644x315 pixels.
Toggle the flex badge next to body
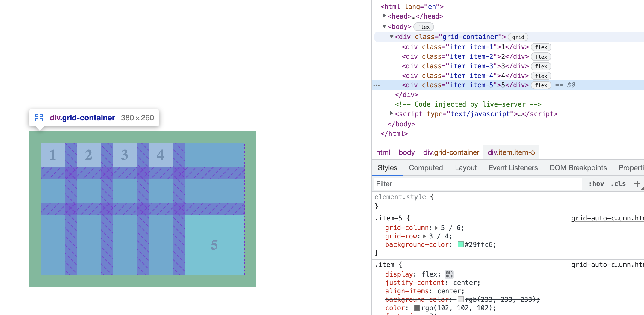[424, 27]
